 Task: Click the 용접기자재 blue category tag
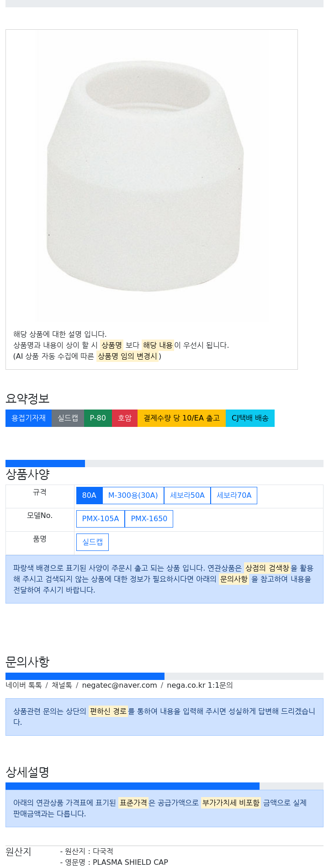[x=28, y=418]
